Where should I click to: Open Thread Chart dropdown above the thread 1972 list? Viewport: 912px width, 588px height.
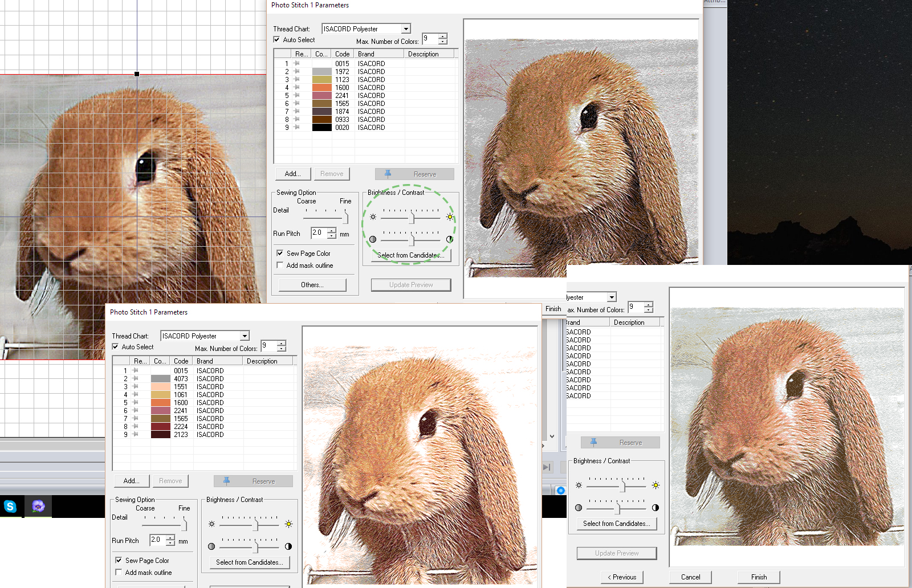tap(406, 29)
